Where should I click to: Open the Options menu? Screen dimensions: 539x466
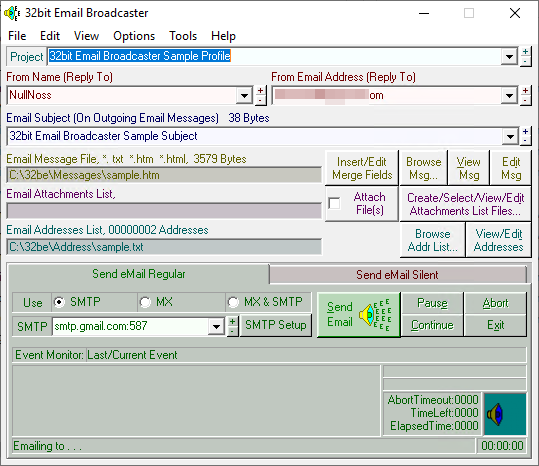pos(134,36)
